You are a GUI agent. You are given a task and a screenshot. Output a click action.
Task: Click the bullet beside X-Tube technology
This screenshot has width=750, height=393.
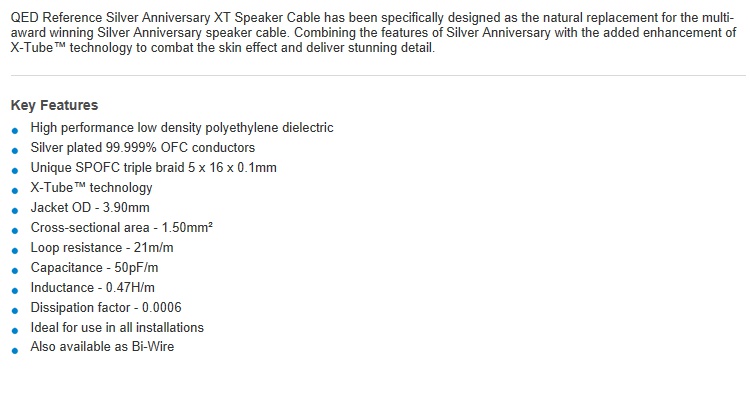[15, 191]
